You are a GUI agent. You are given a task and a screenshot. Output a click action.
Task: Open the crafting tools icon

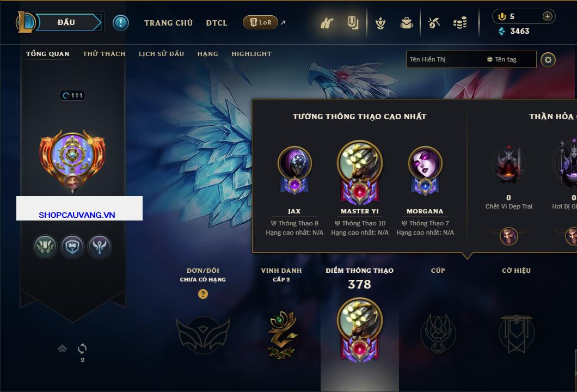[434, 23]
